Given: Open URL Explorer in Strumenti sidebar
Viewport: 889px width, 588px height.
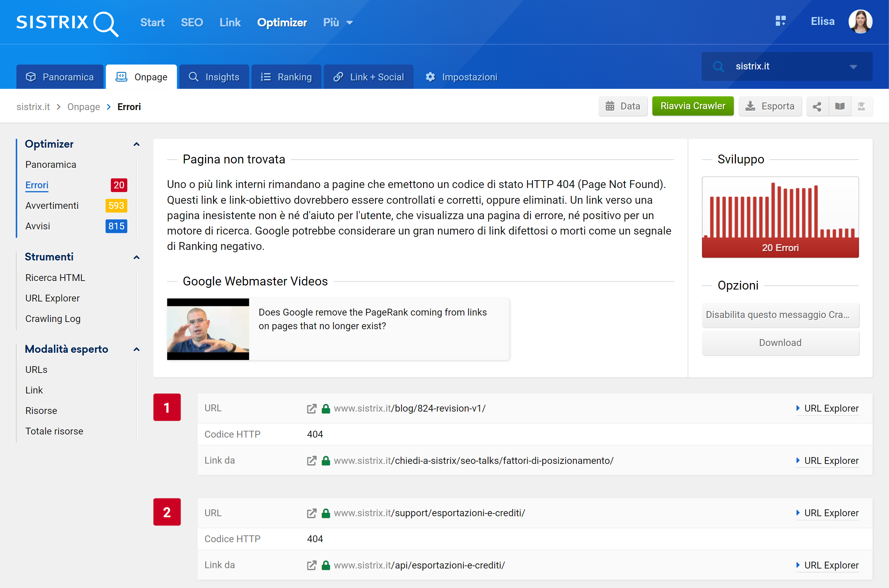Looking at the screenshot, I should (53, 298).
